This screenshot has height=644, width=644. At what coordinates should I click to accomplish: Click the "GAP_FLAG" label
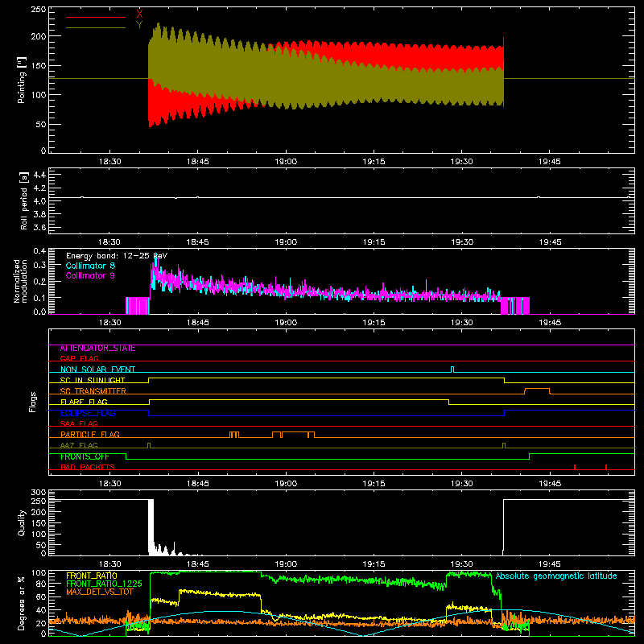[x=79, y=358]
